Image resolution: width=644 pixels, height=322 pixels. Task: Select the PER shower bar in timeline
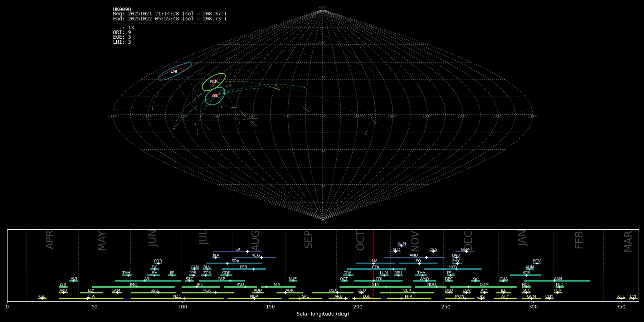244,269
